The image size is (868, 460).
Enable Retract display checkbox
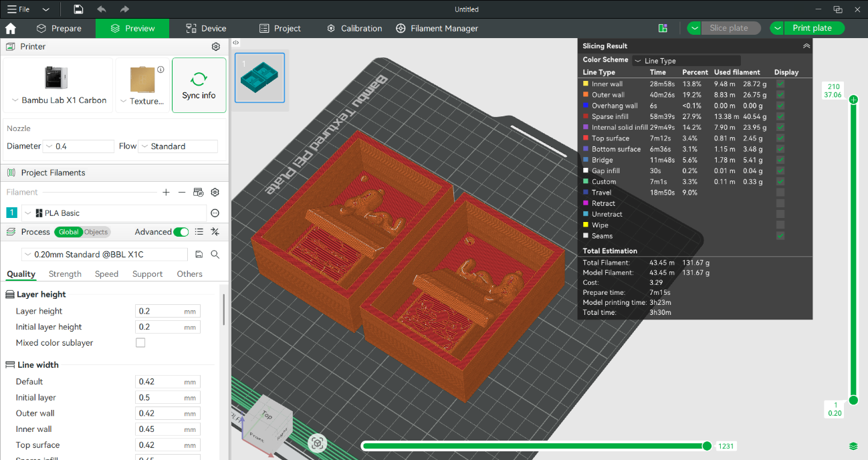tap(780, 203)
